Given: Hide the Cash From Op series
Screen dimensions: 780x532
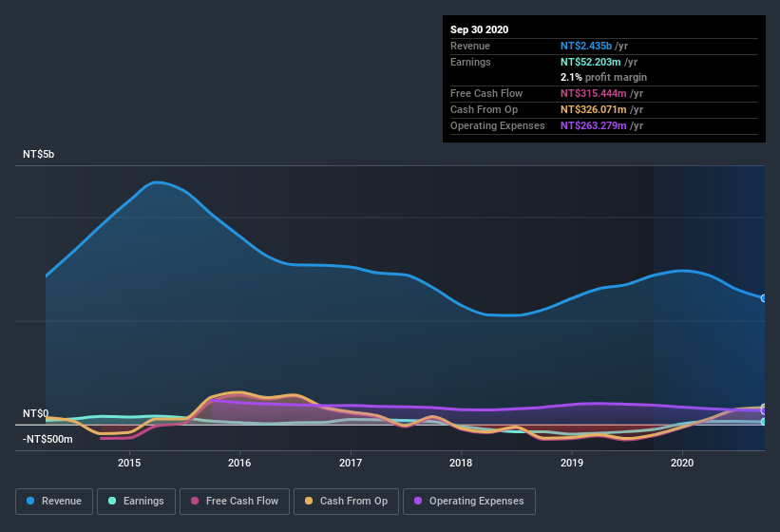Looking at the screenshot, I should (x=346, y=502).
